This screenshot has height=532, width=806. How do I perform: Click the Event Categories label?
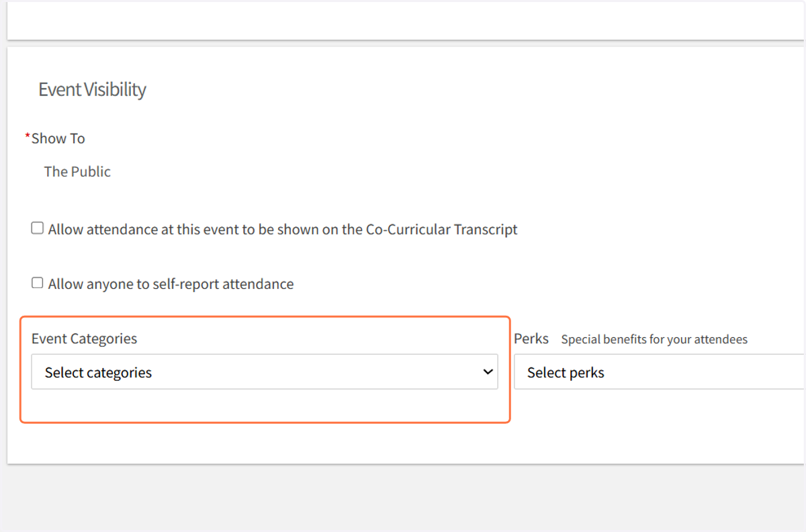coord(84,339)
